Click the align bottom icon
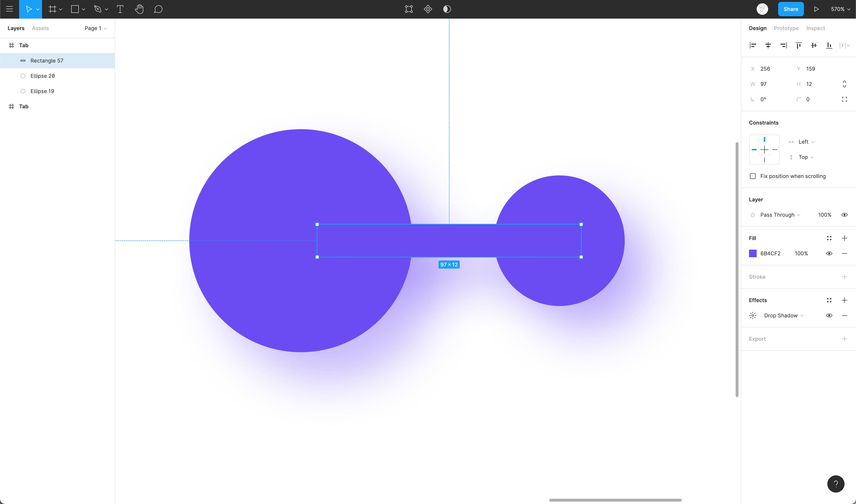 click(829, 46)
